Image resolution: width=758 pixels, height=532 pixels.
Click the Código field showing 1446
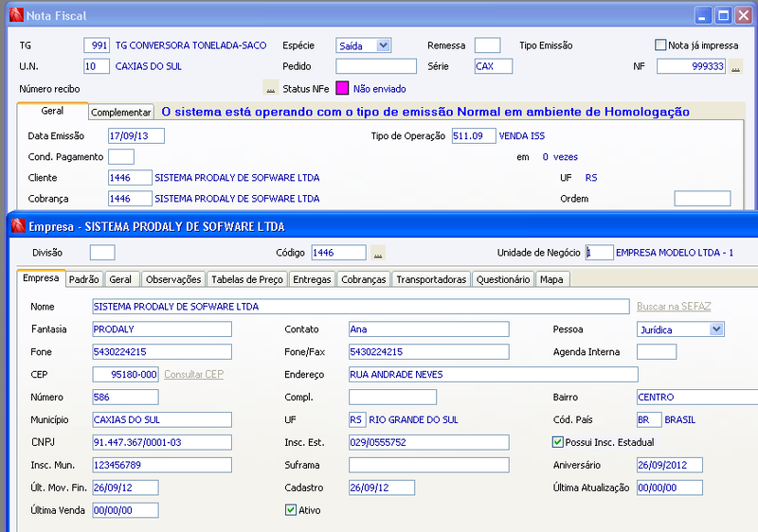coord(339,253)
